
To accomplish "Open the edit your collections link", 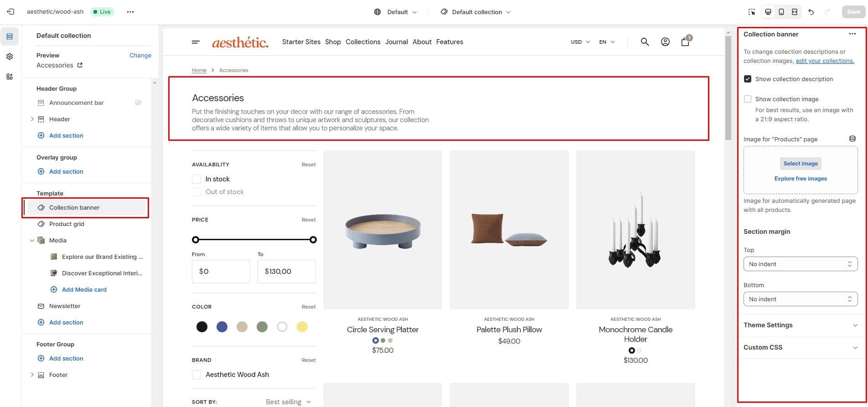I will click(825, 61).
